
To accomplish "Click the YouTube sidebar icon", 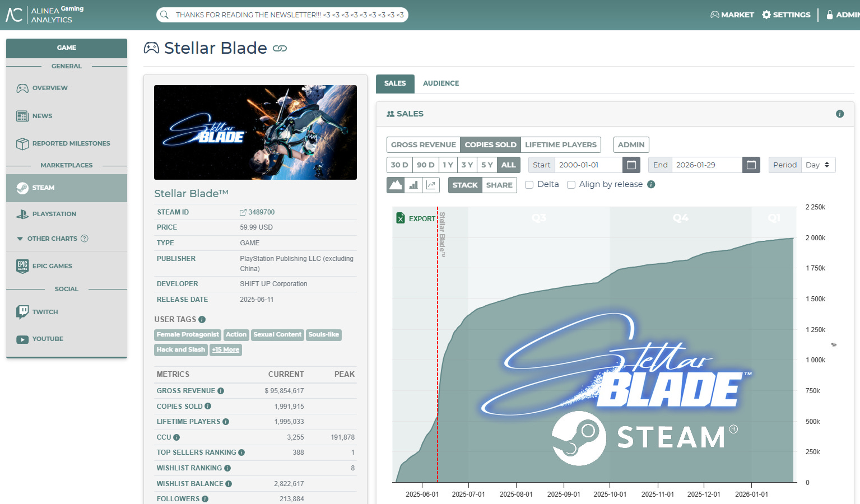I will [x=22, y=339].
